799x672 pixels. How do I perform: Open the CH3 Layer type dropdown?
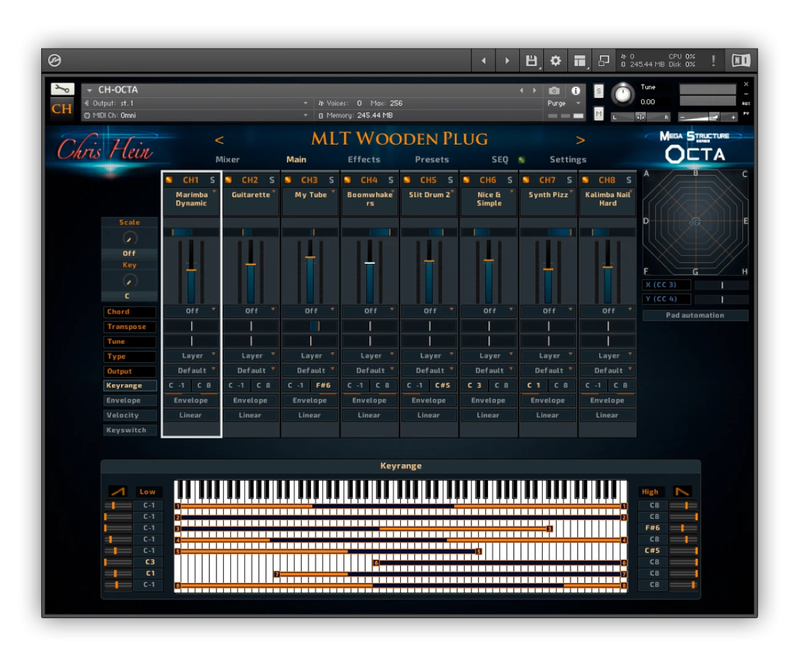[x=311, y=356]
